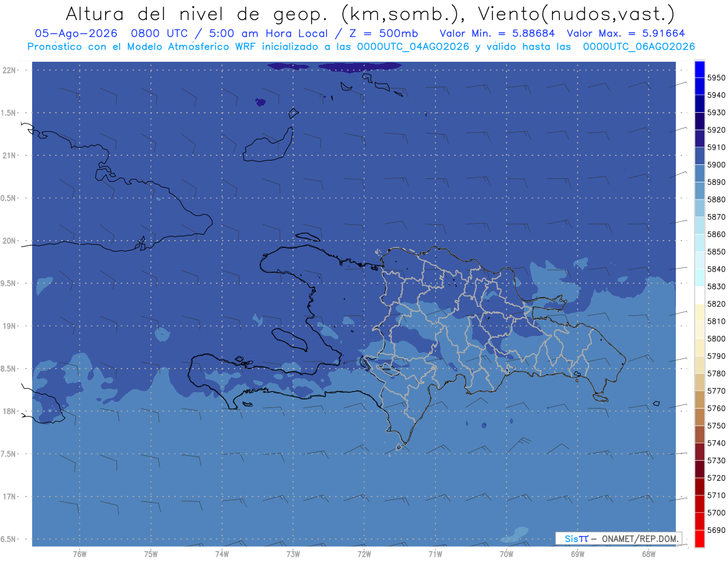Click the 18N latitude label

pyautogui.click(x=9, y=411)
